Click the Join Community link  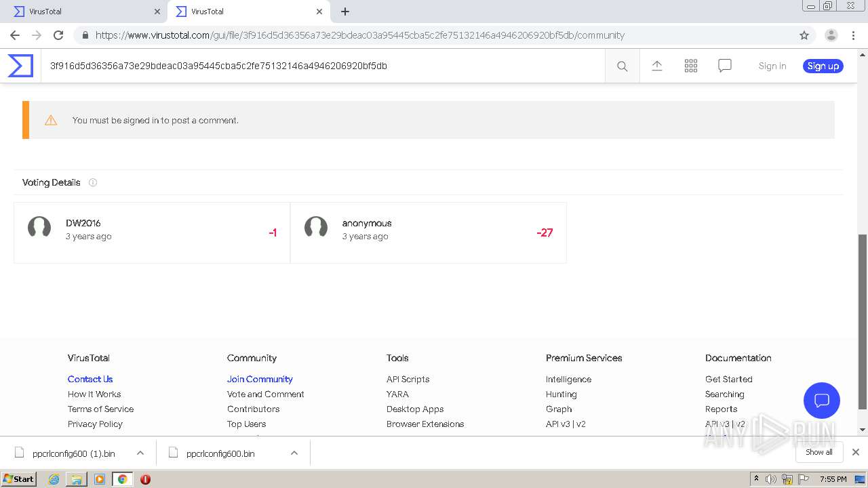pos(260,379)
